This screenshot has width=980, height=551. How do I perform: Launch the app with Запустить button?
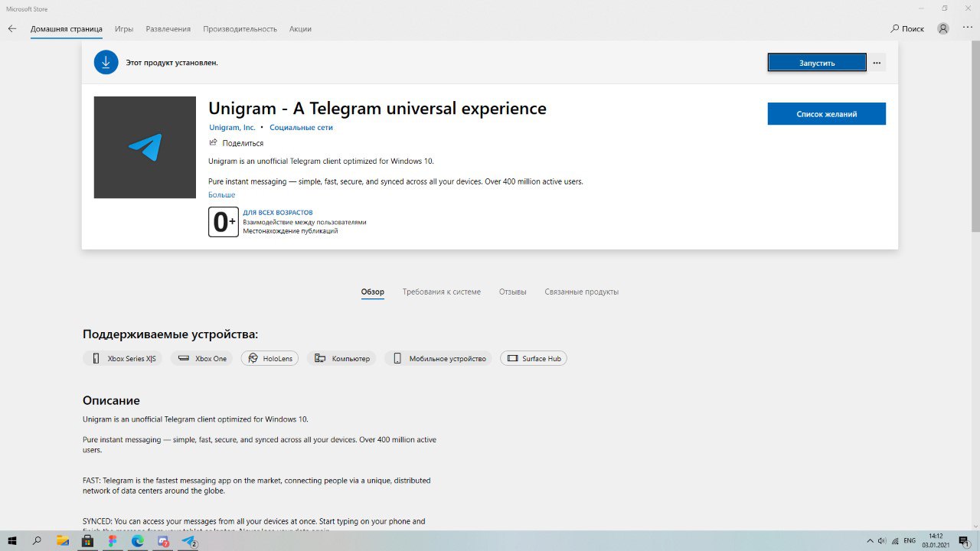817,63
